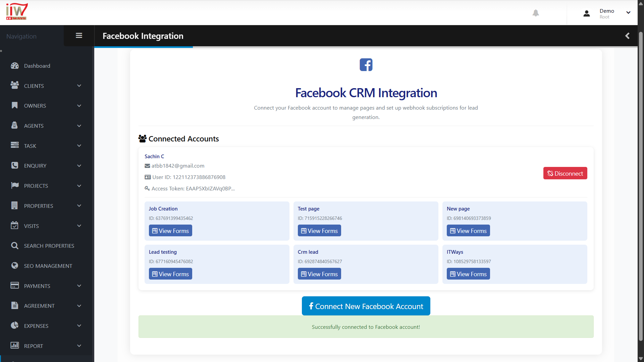Expand the REPORT menu chevron
The image size is (644, 362).
[79, 346]
